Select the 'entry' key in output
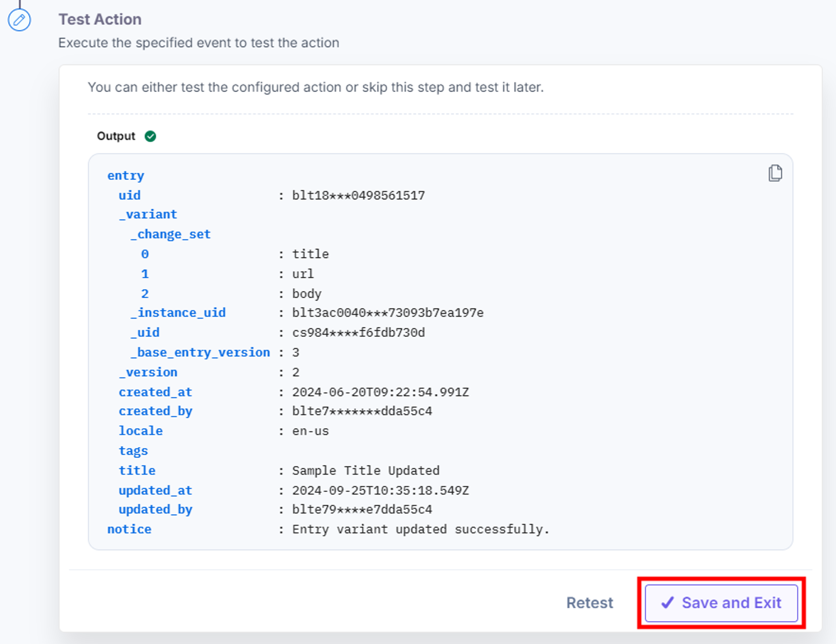The width and height of the screenshot is (836, 644). (126, 176)
